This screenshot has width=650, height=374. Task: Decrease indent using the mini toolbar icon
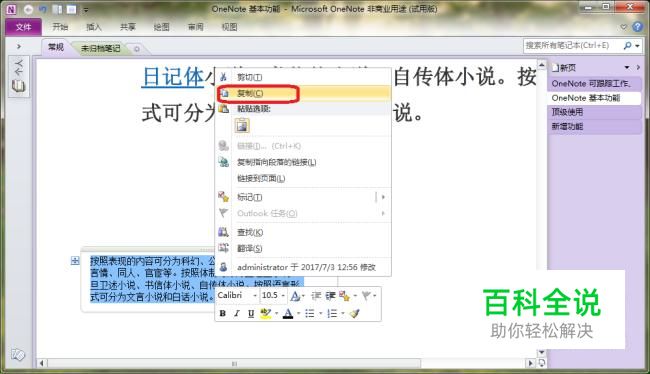(x=316, y=296)
